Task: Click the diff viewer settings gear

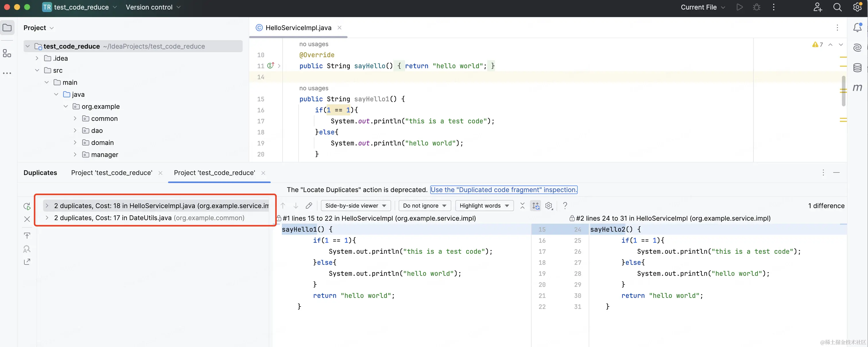Action: pyautogui.click(x=549, y=206)
